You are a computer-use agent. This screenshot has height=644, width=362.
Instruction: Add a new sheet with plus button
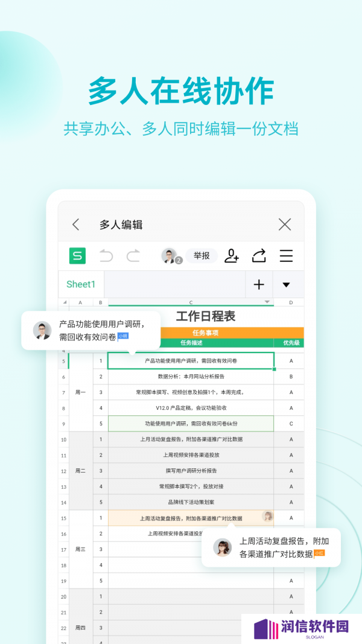[x=259, y=284]
